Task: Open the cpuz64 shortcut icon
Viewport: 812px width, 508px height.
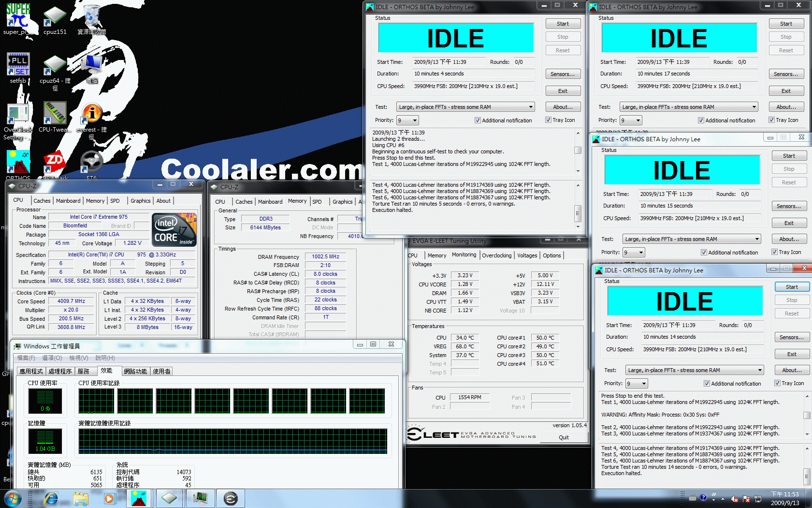Action: click(55, 72)
